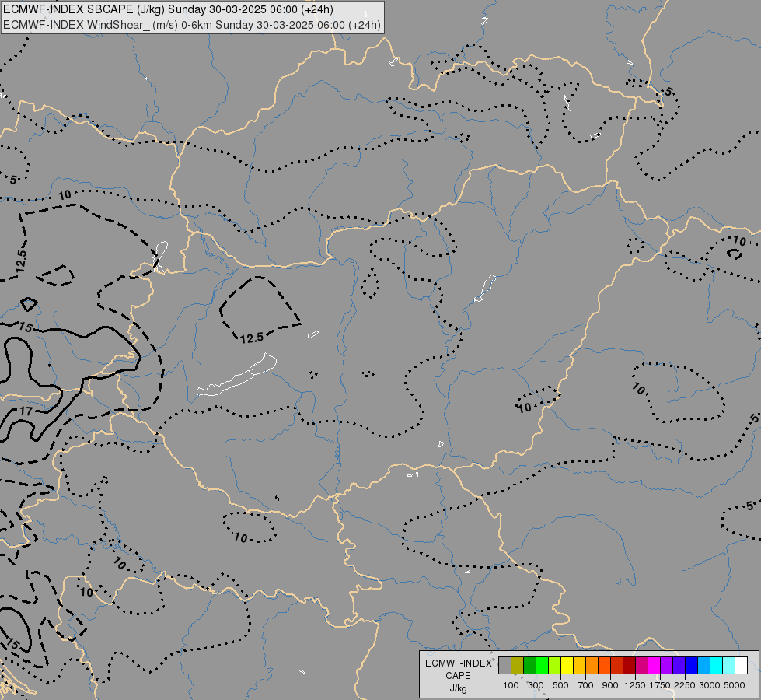The height and width of the screenshot is (700, 761).
Task: Click the legend label 2250
Action: (685, 685)
